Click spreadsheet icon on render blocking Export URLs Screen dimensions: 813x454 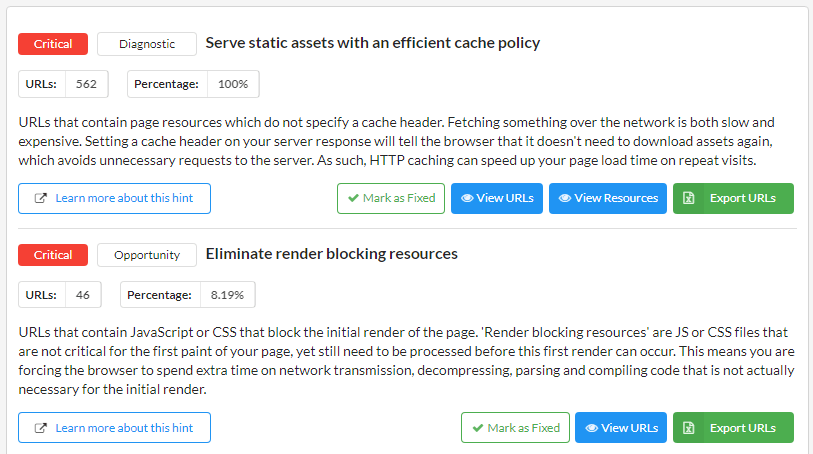pyautogui.click(x=689, y=428)
